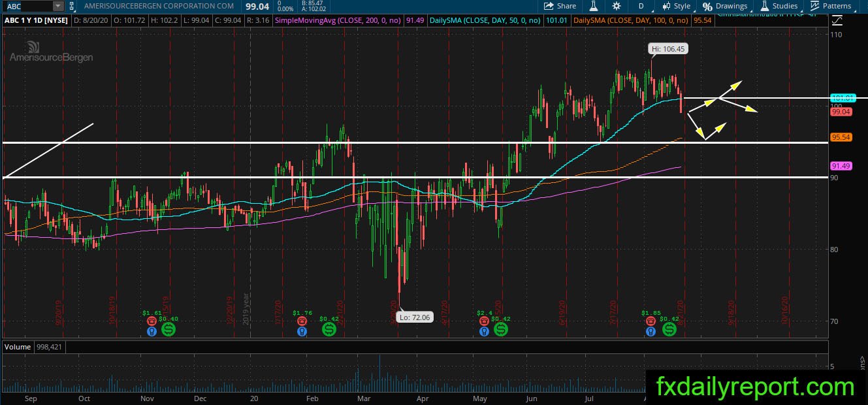Screen dimensions: 868x405
Task: Click the red earnings phone icon near $1.61
Action: [152, 321]
